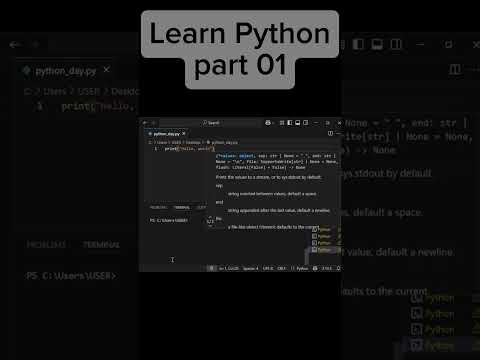This screenshot has height=360, width=480.
Task: Open the Copilot chat icon
Action: [x=268, y=123]
